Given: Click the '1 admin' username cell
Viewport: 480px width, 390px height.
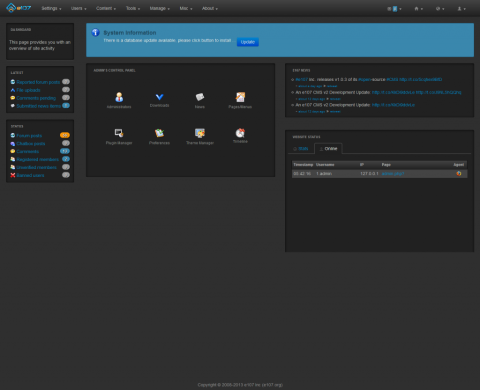Looking at the screenshot, I should [x=324, y=174].
